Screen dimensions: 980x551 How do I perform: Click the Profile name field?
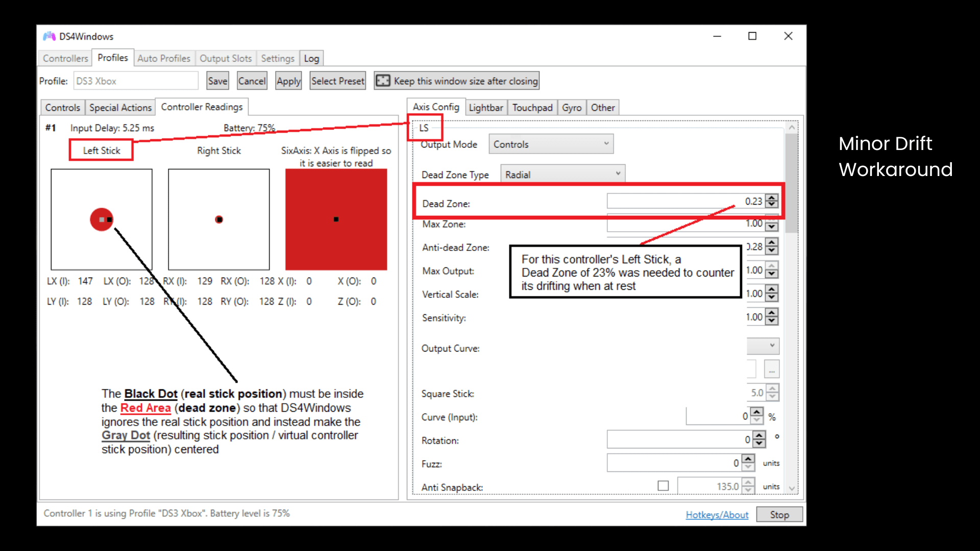(136, 81)
